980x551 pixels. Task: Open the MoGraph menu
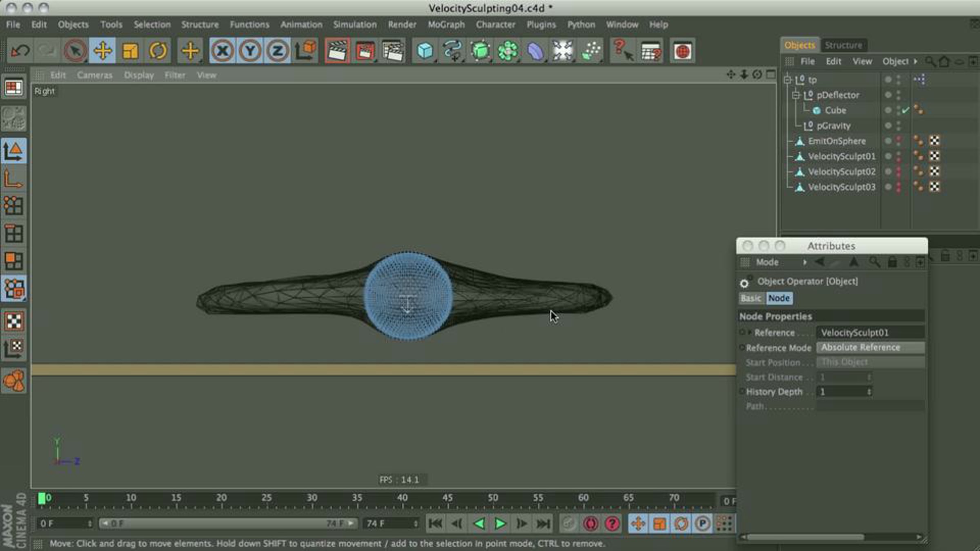pos(446,24)
